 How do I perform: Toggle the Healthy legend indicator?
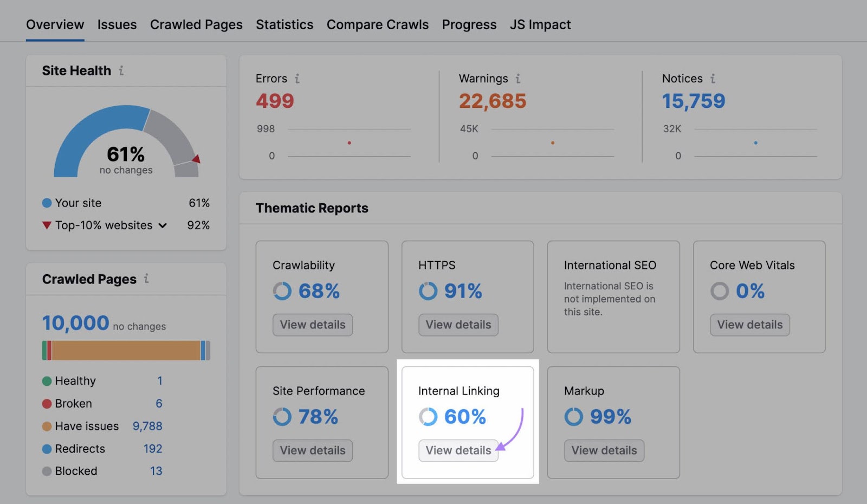46,381
